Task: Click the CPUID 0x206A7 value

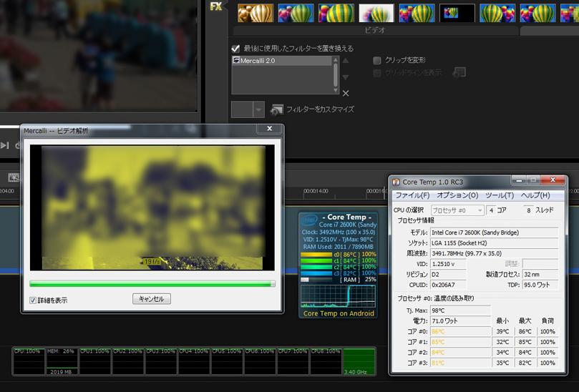Action: tap(448, 285)
